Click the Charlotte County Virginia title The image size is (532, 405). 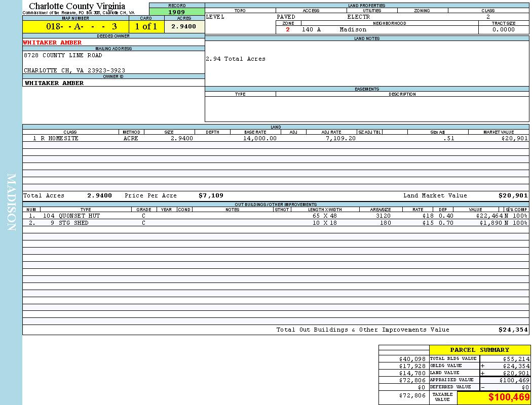click(x=77, y=6)
